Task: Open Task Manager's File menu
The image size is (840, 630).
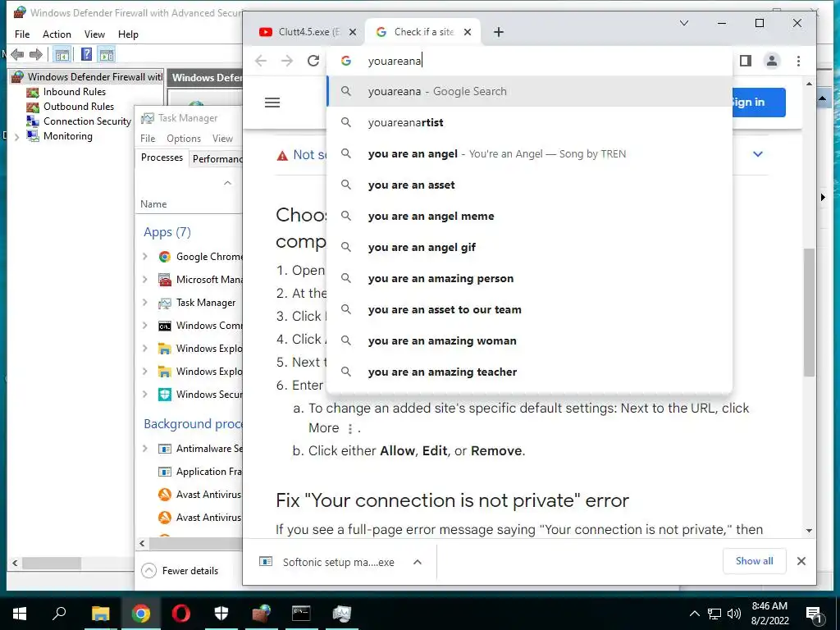Action: coord(148,139)
